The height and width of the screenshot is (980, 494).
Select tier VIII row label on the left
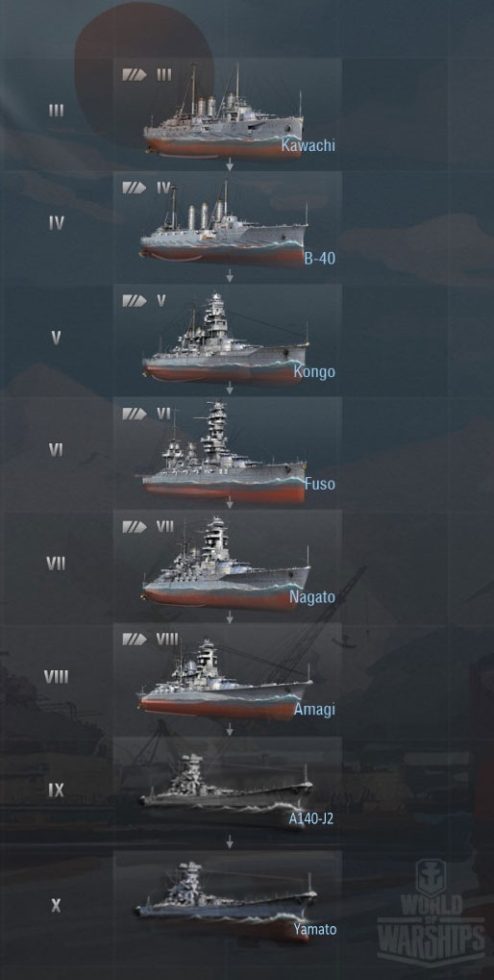click(x=56, y=676)
